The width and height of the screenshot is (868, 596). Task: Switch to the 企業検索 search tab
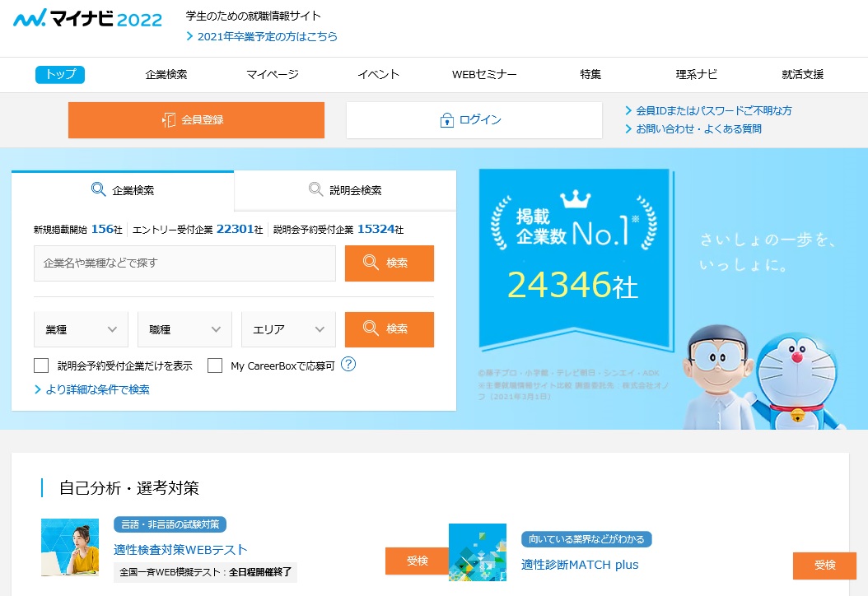(x=123, y=190)
